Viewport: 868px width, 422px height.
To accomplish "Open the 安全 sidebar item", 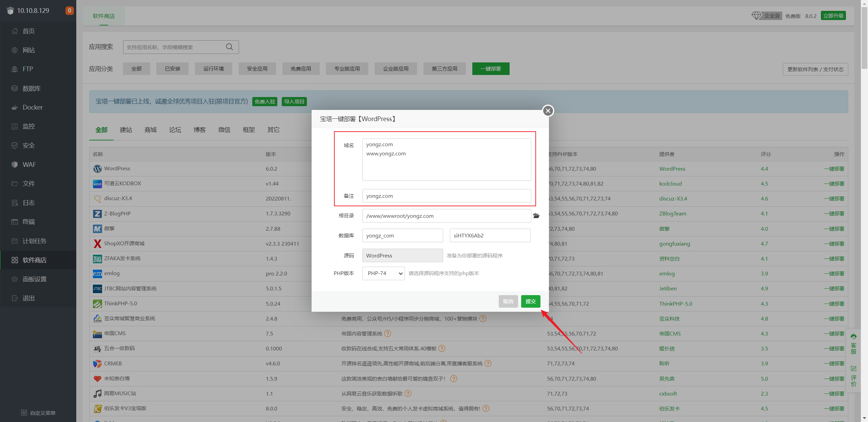I will (38, 146).
